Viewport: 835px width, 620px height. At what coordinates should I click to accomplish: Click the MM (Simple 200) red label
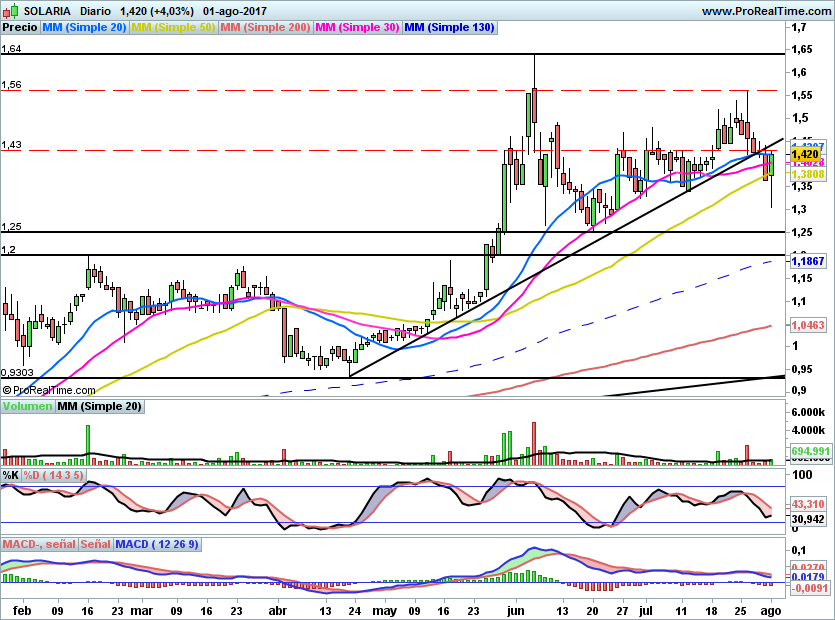click(x=265, y=27)
